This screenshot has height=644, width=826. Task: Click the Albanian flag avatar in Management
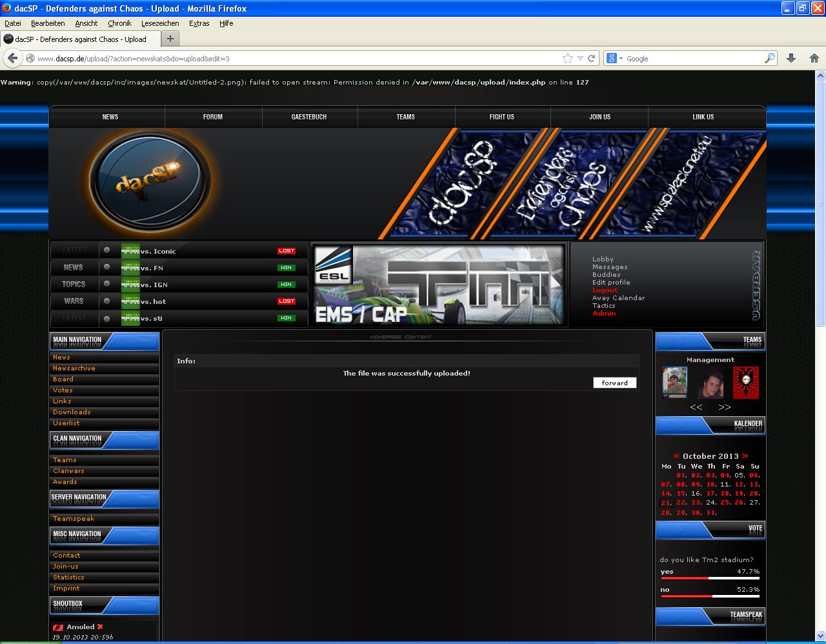(x=746, y=383)
